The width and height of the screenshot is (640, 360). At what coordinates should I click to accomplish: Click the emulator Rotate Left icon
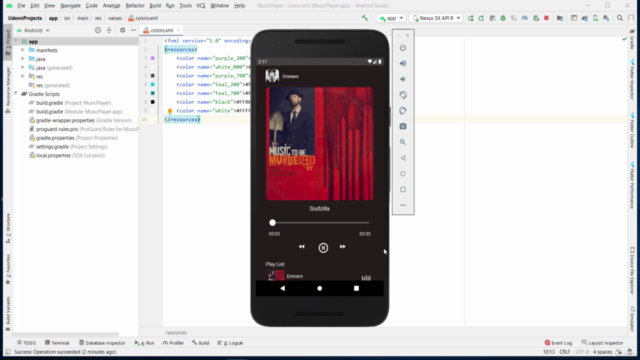pyautogui.click(x=403, y=95)
